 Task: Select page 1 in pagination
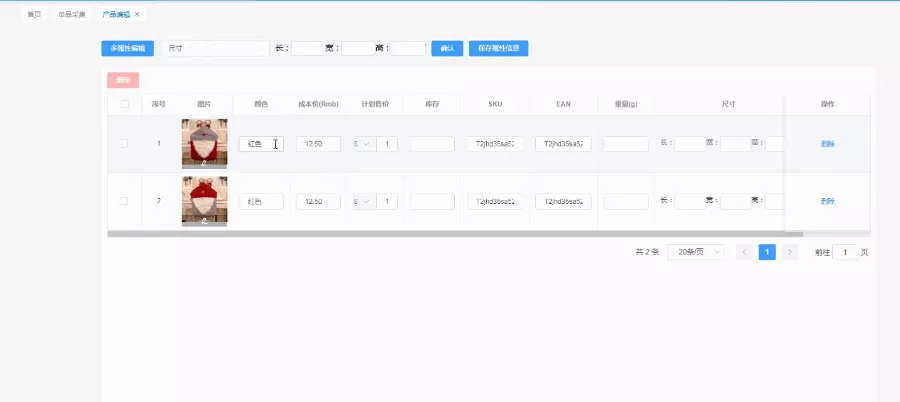tap(767, 252)
